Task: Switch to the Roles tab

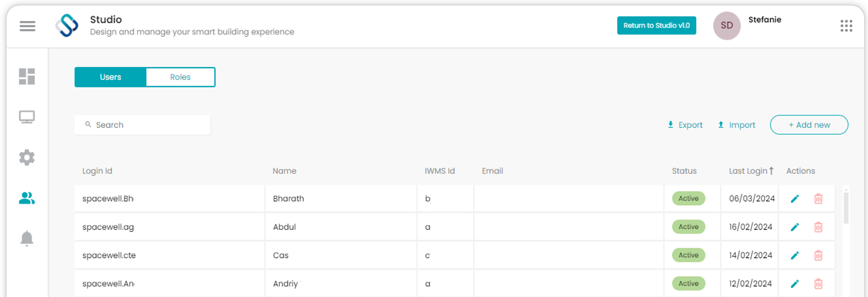Action: point(180,77)
